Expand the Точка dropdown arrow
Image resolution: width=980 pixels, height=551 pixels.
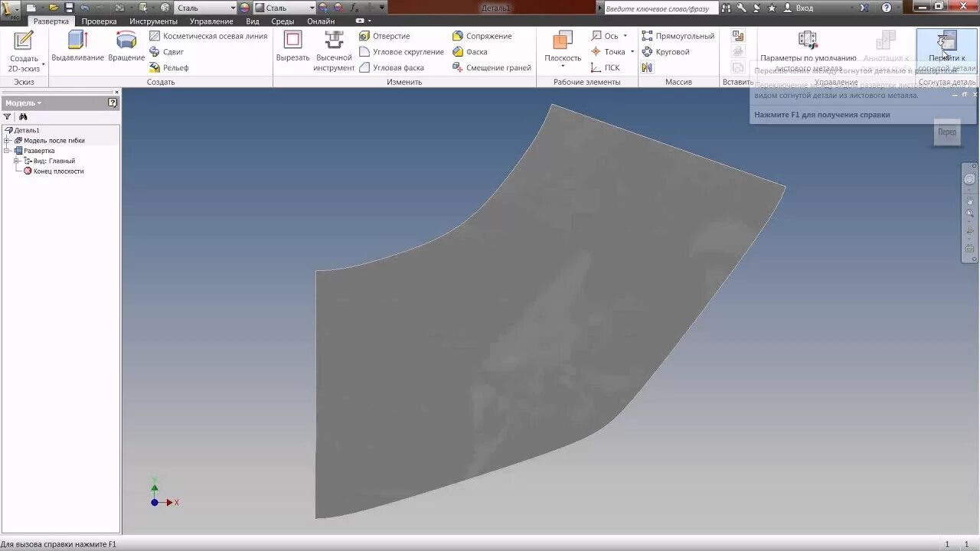(632, 52)
